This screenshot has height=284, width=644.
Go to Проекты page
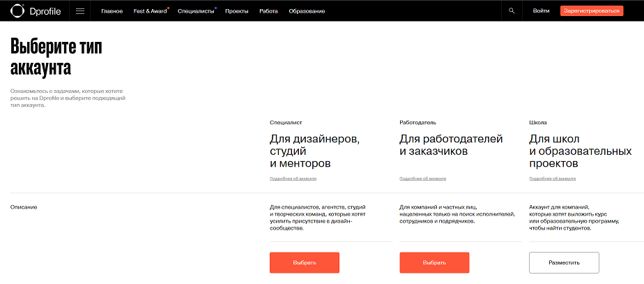click(x=236, y=11)
